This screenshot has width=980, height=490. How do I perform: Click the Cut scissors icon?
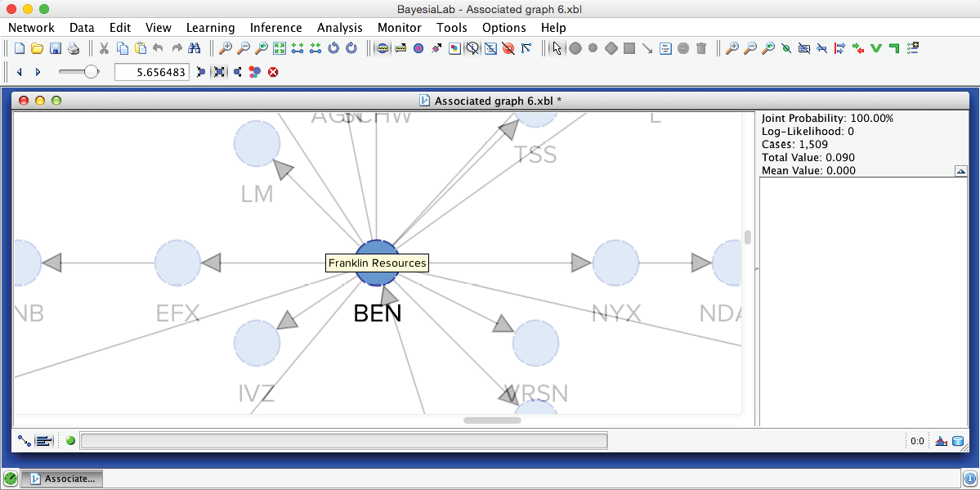coord(105,49)
